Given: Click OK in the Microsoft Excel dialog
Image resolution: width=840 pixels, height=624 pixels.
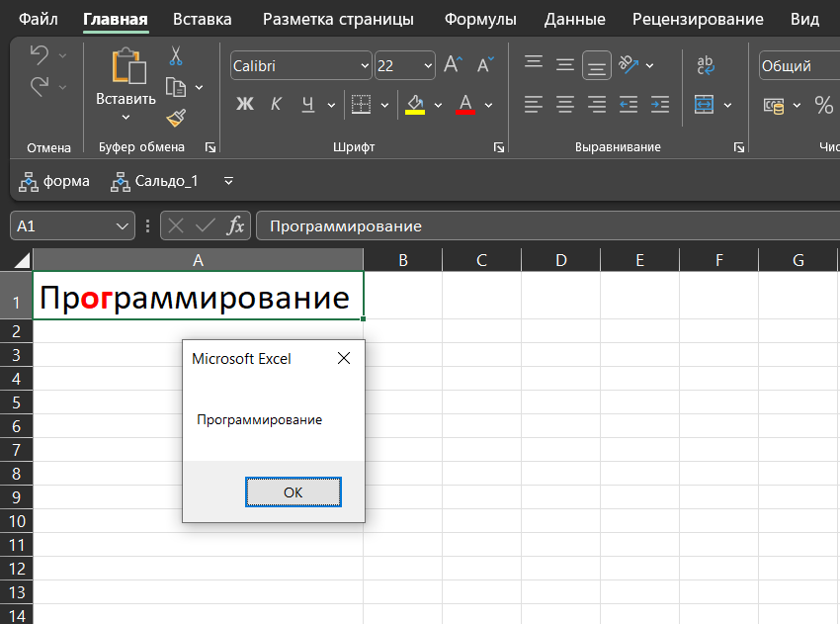Looking at the screenshot, I should pyautogui.click(x=294, y=492).
